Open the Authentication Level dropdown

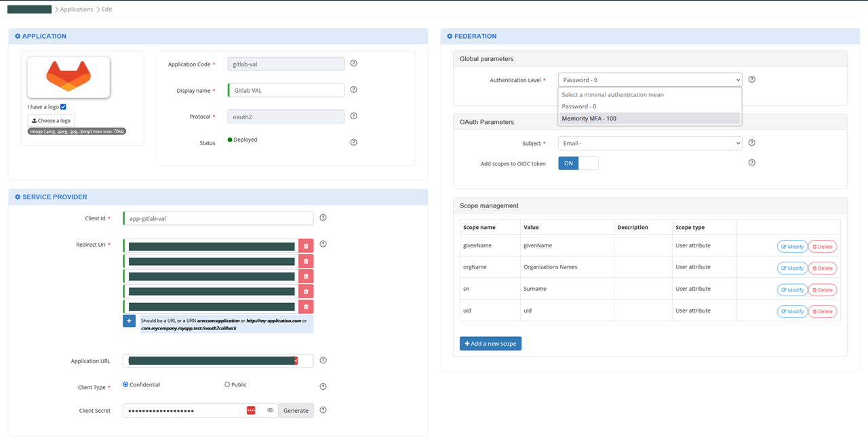(x=650, y=80)
